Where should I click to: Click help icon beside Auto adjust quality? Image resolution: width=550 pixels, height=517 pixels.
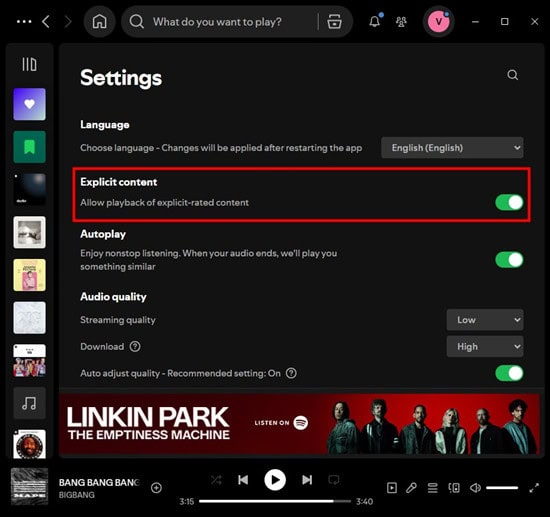(x=291, y=373)
